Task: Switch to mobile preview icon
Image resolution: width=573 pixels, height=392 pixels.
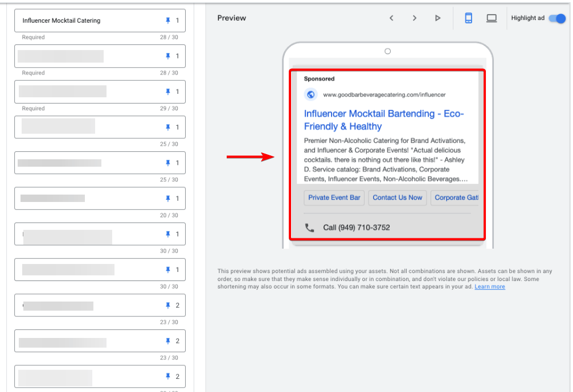Action: tap(468, 18)
